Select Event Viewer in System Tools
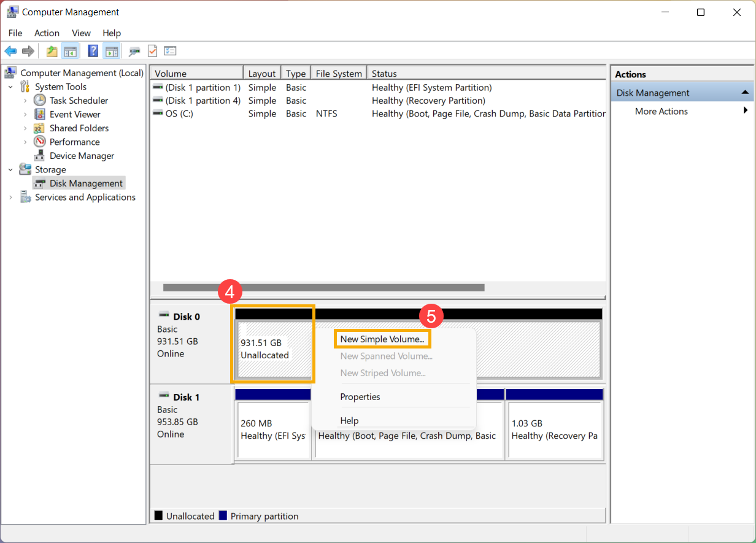 coord(75,114)
